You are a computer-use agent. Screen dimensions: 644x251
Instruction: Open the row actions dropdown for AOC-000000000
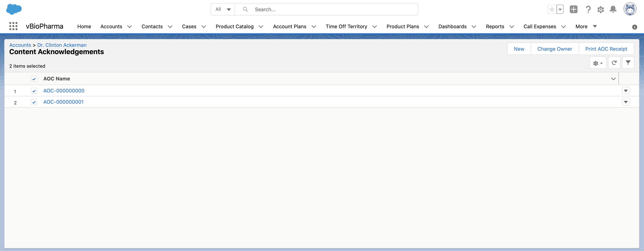coord(625,91)
